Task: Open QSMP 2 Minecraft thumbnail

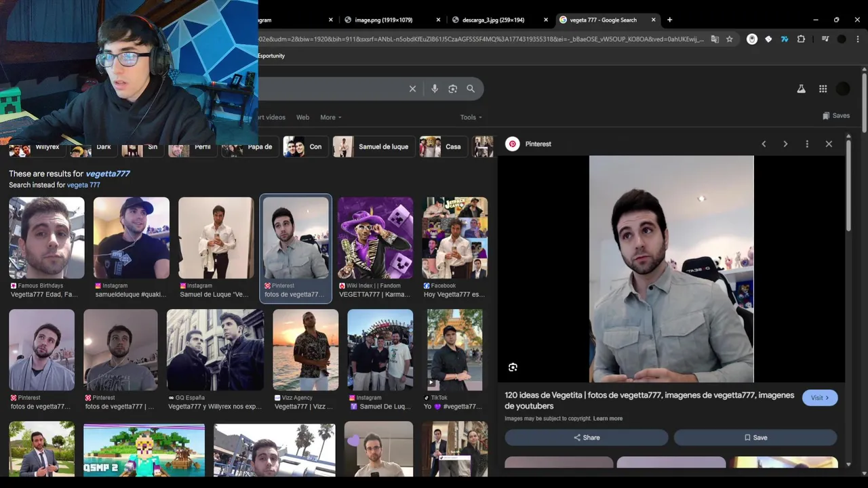Action: [x=144, y=449]
